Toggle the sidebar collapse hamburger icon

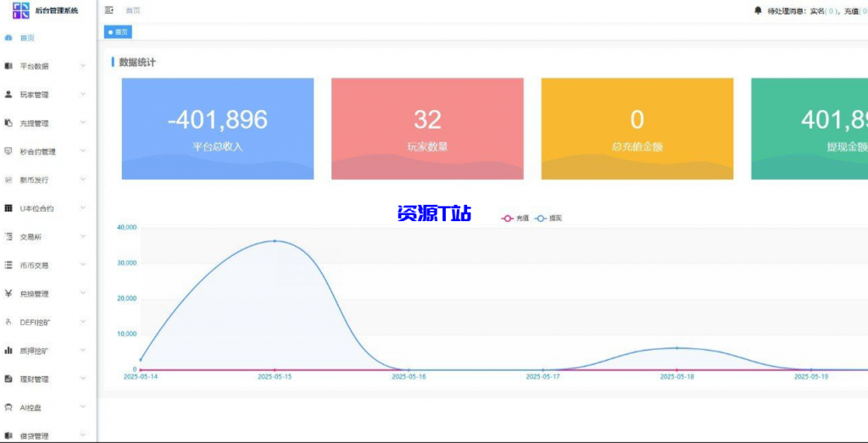click(x=109, y=10)
